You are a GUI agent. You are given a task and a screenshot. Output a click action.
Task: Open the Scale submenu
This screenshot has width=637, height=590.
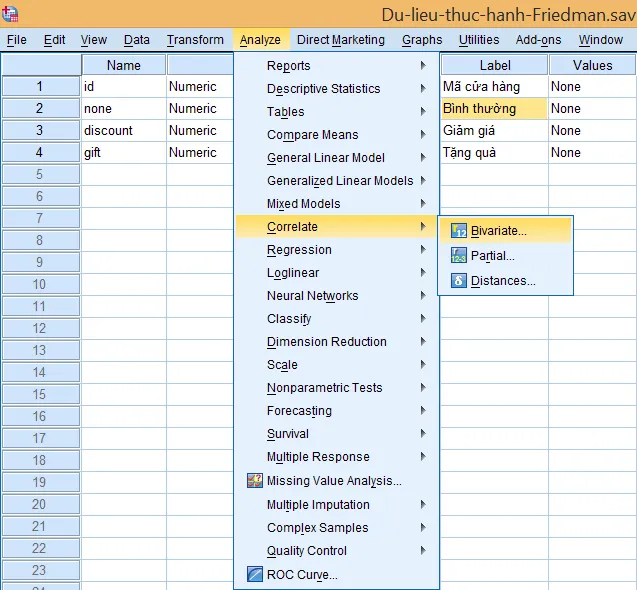click(337, 364)
